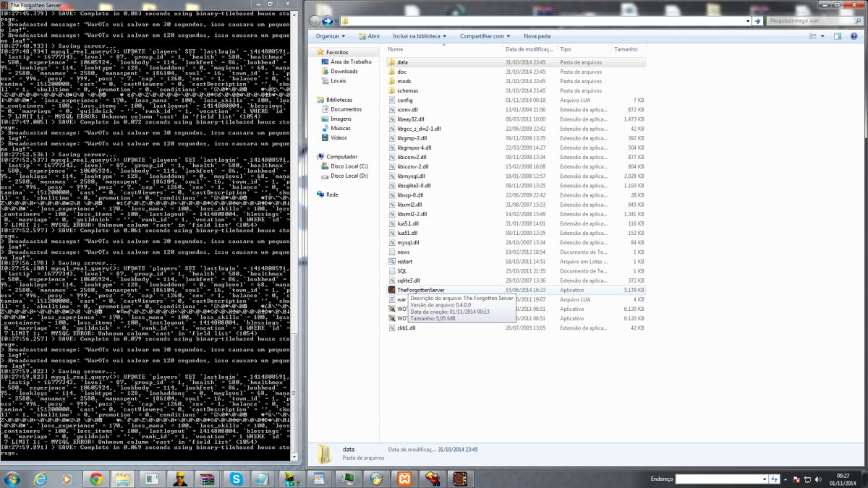This screenshot has width=868, height=488.
Task: Click the console window scrollbar down arrow
Action: tap(294, 458)
